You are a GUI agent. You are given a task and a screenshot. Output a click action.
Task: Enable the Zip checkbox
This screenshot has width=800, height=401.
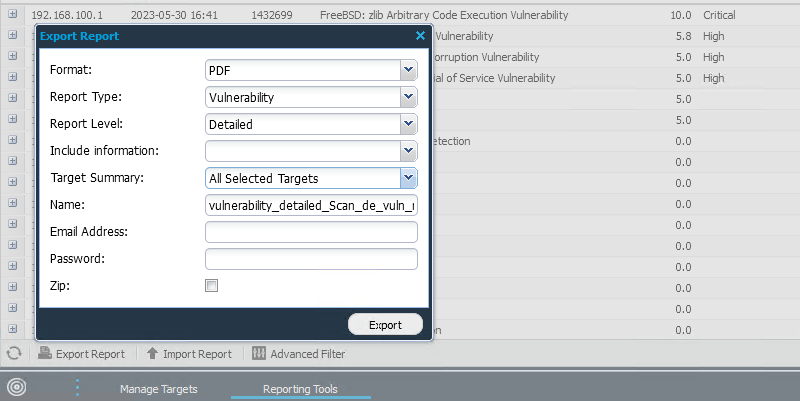click(211, 286)
